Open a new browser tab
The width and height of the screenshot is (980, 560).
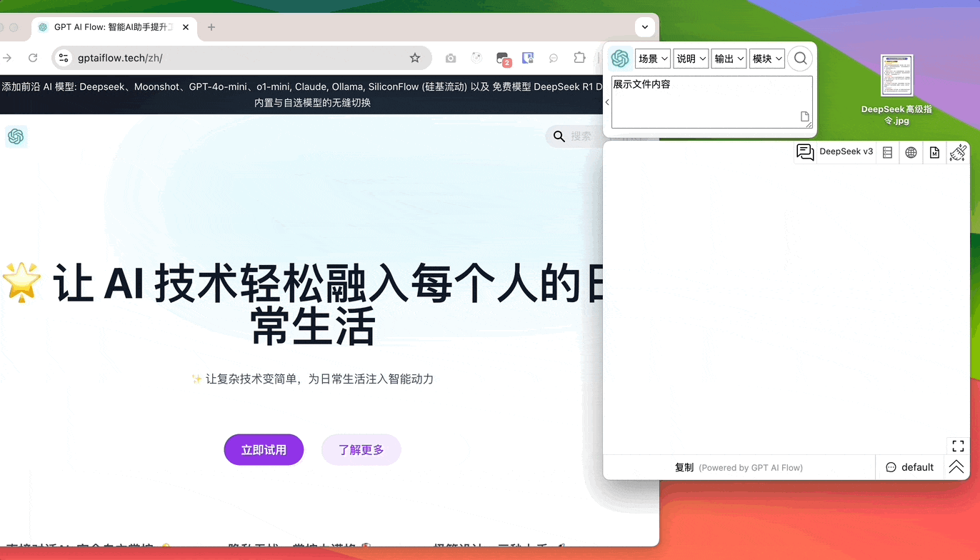pyautogui.click(x=211, y=27)
